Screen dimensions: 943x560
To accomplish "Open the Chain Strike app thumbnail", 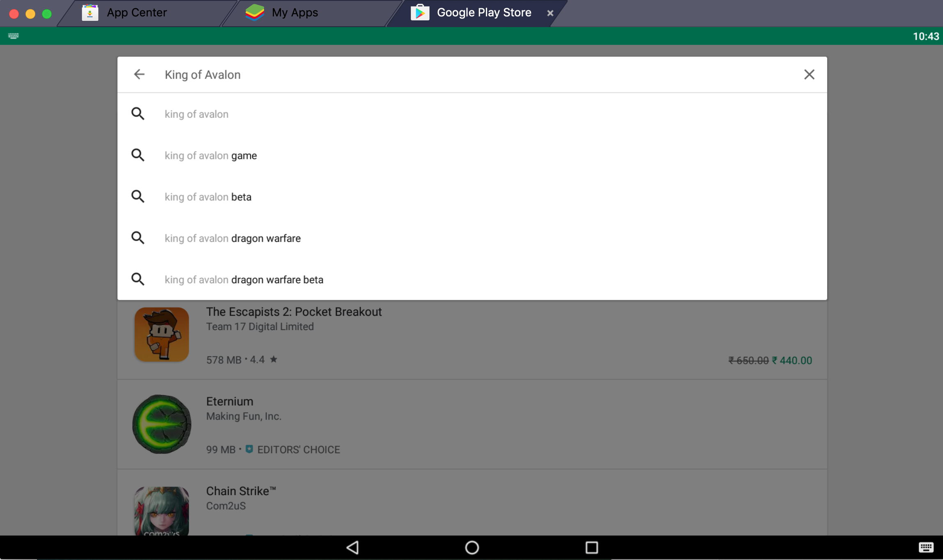I will (162, 511).
